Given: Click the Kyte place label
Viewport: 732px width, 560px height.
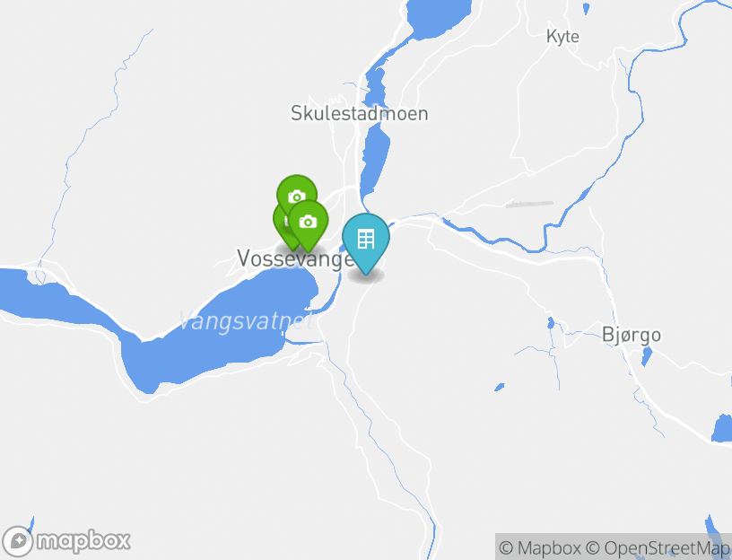Looking at the screenshot, I should (562, 37).
